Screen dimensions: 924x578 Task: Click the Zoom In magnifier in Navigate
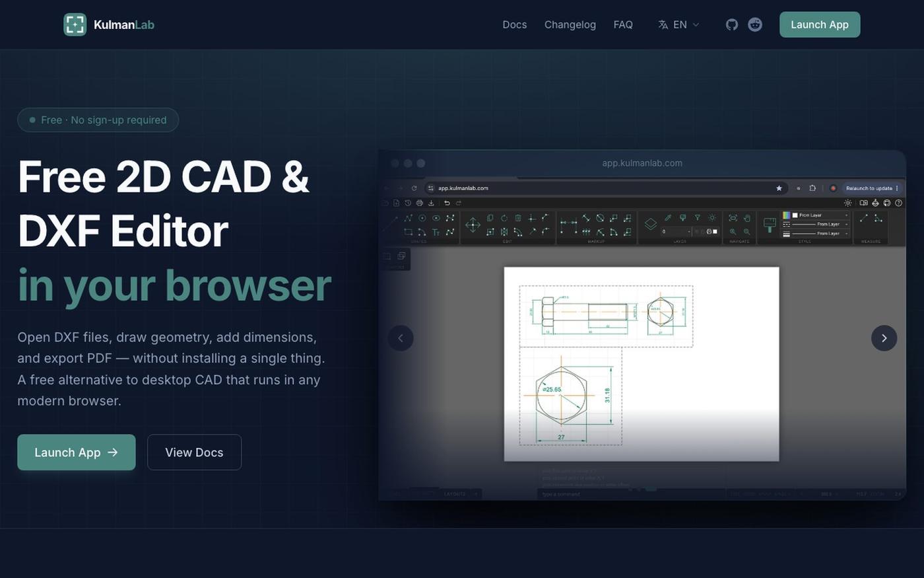pos(733,232)
